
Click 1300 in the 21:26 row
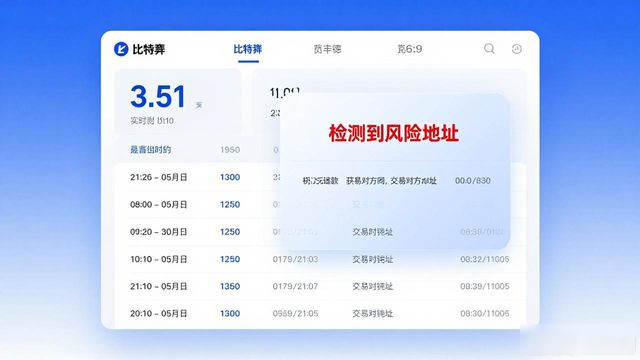(x=230, y=177)
